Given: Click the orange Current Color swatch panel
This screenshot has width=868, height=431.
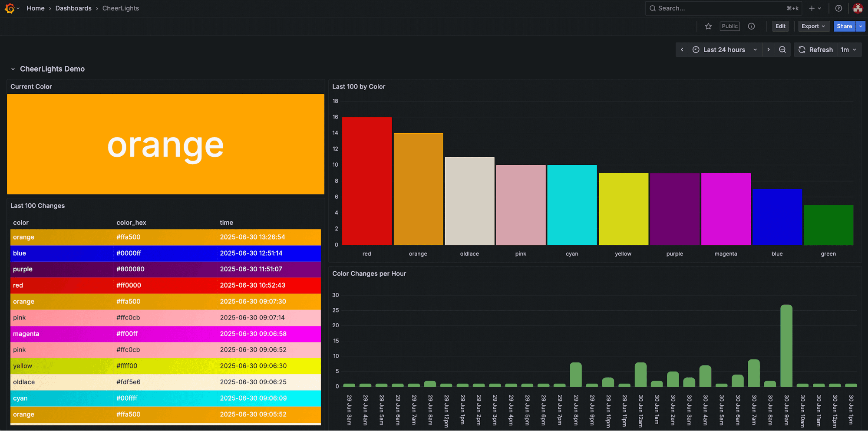Looking at the screenshot, I should coord(165,144).
